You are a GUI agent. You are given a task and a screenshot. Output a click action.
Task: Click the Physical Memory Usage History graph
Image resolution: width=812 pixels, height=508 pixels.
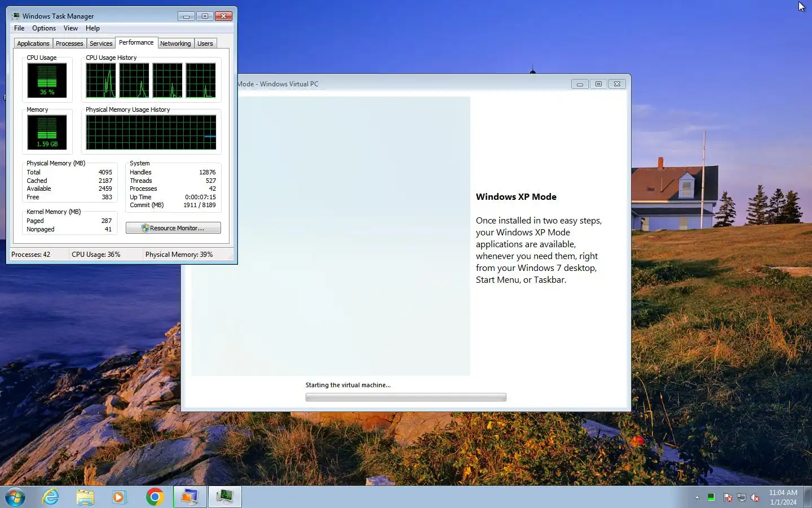click(151, 132)
